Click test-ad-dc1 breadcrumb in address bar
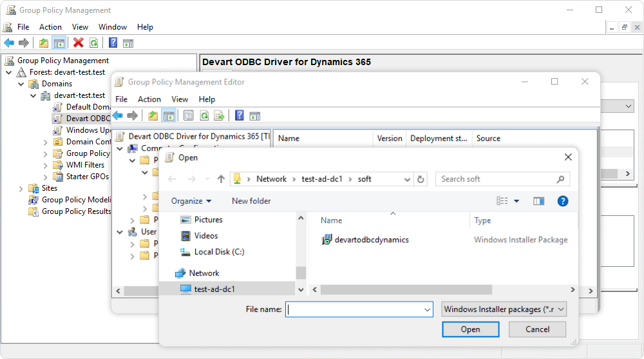644x359 pixels. [x=321, y=179]
